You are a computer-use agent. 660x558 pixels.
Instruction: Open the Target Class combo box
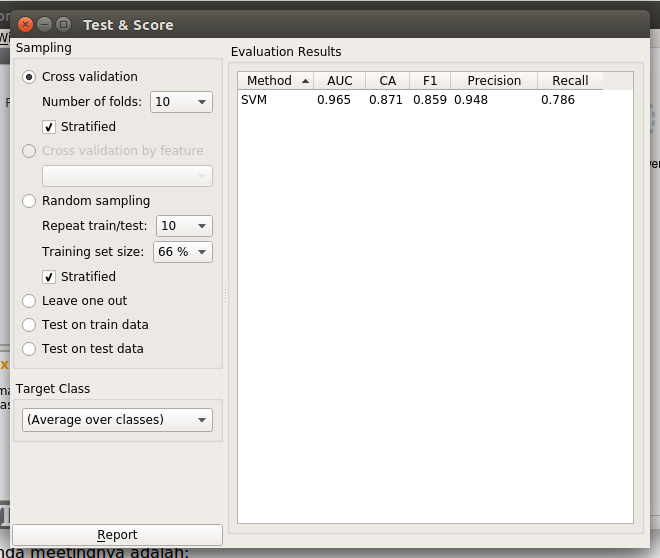pyautogui.click(x=117, y=420)
